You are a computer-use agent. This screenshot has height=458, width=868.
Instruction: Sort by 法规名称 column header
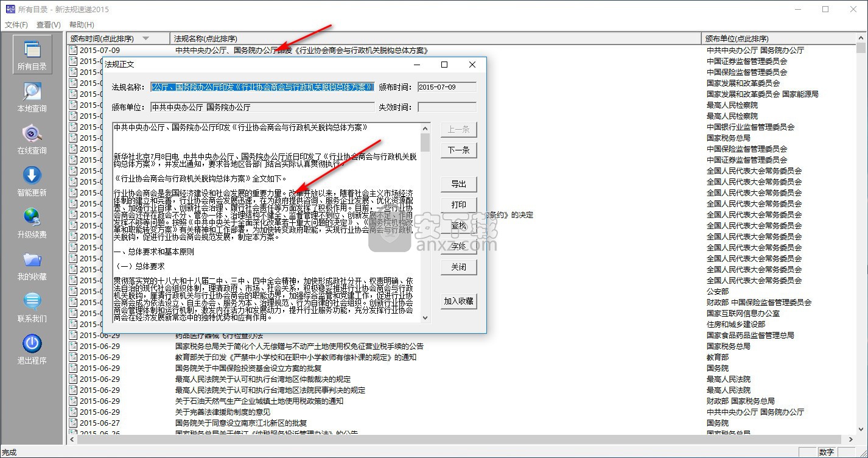435,38
